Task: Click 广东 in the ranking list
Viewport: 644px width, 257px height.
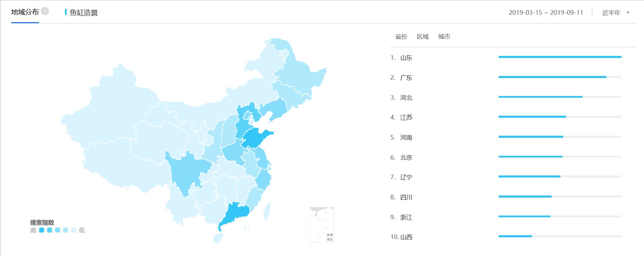Action: (406, 78)
